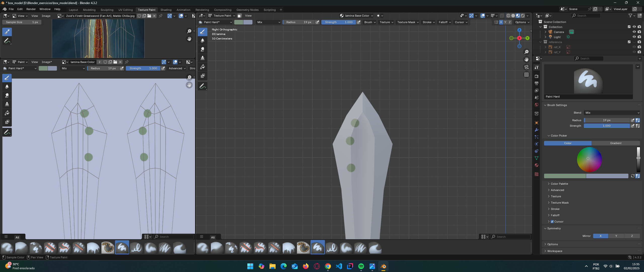
Task: Expand the Workspace panel
Action: pos(554,251)
